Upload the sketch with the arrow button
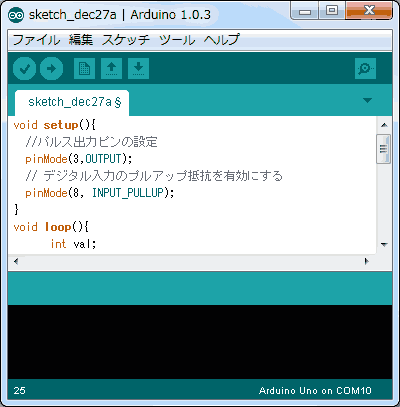This screenshot has width=400, height=407. point(51,69)
